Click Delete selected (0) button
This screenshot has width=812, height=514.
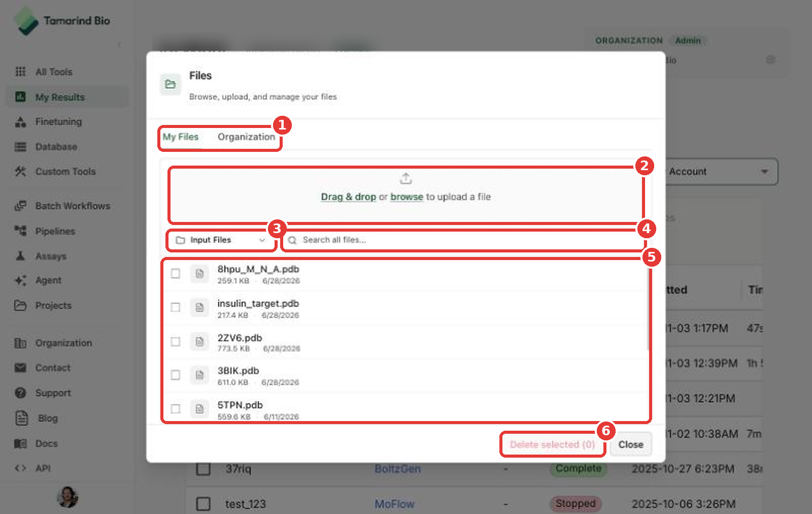552,444
